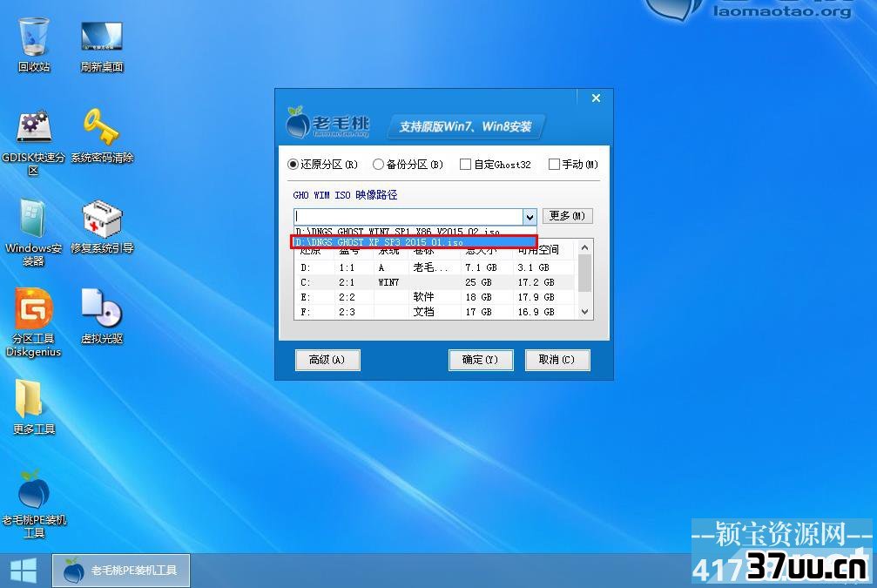Click the 可用空间 column header
Image resolution: width=877 pixels, height=588 pixels.
click(x=538, y=250)
